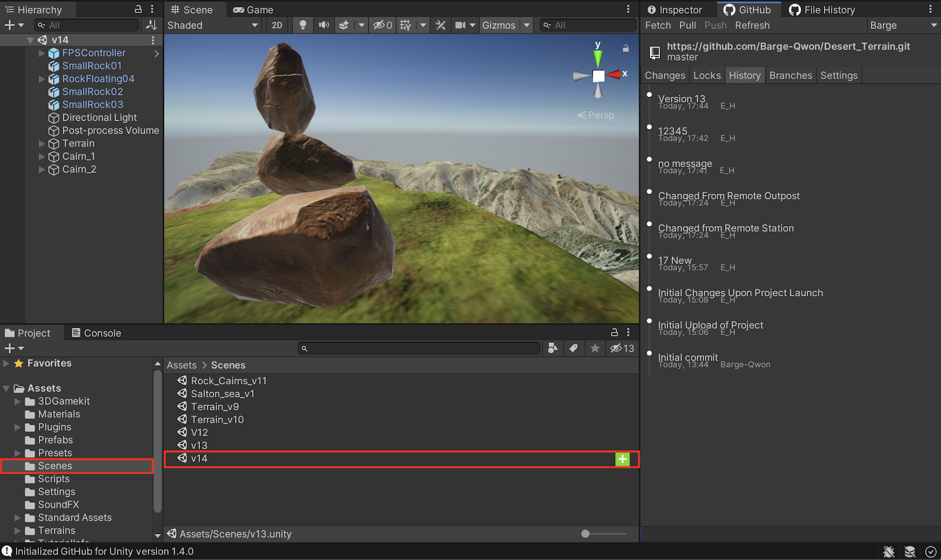Switch to the Branches tab

(x=790, y=75)
